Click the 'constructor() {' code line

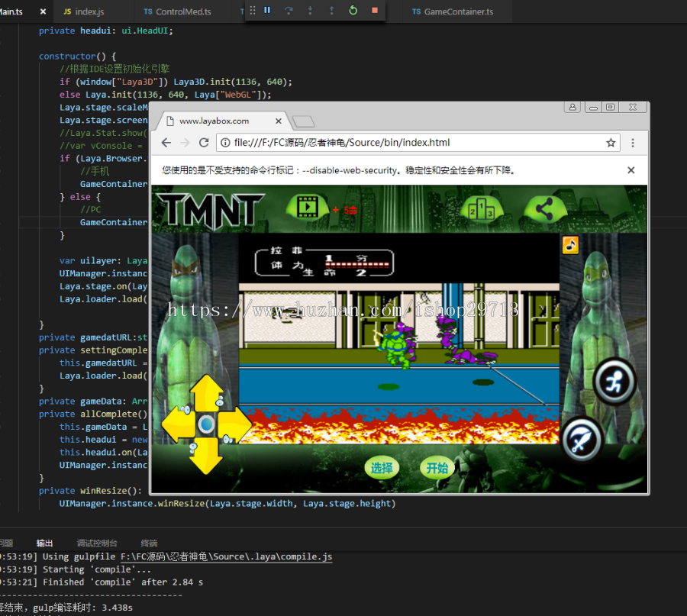pos(78,56)
